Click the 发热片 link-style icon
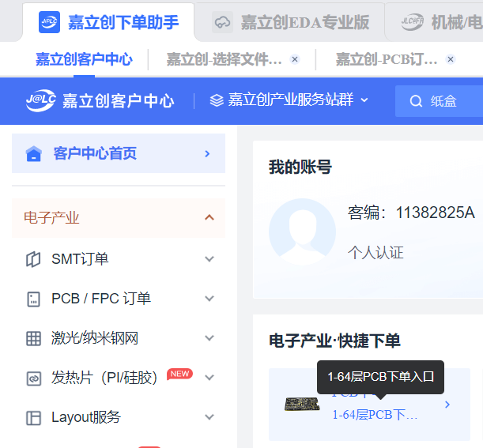This screenshot has height=448, width=483. [33, 378]
